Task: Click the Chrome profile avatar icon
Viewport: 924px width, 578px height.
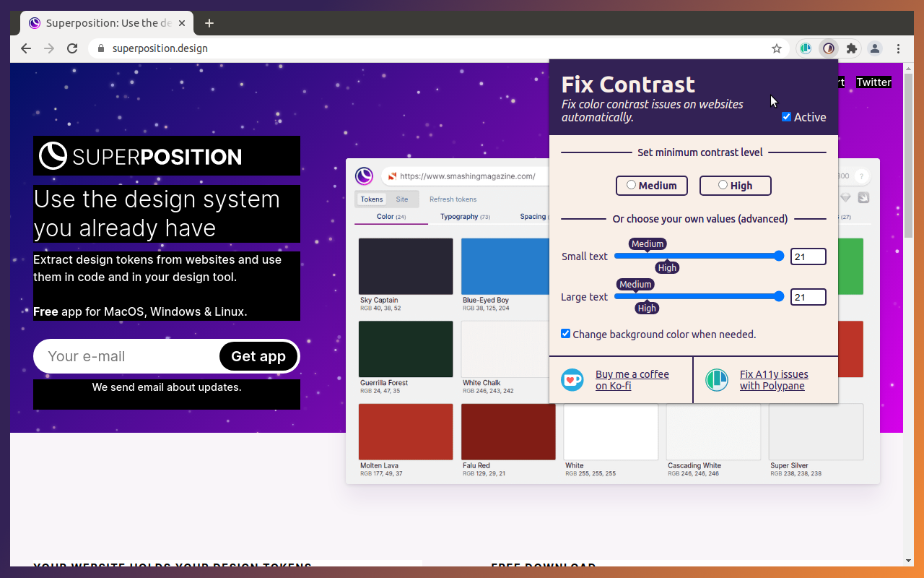Action: 875,48
